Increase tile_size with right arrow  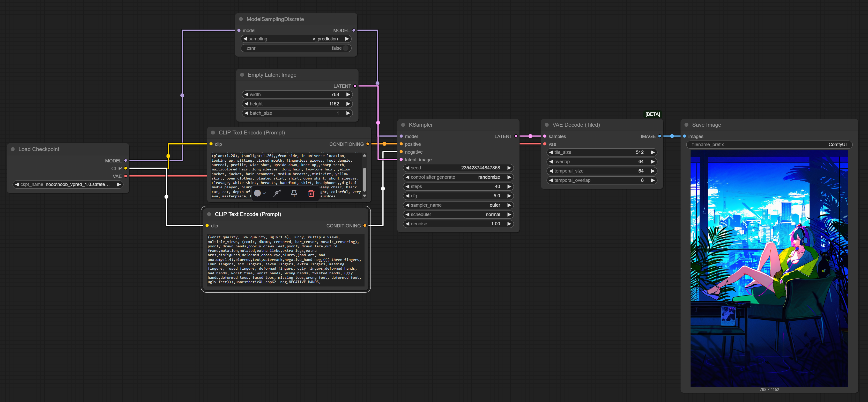[653, 153]
